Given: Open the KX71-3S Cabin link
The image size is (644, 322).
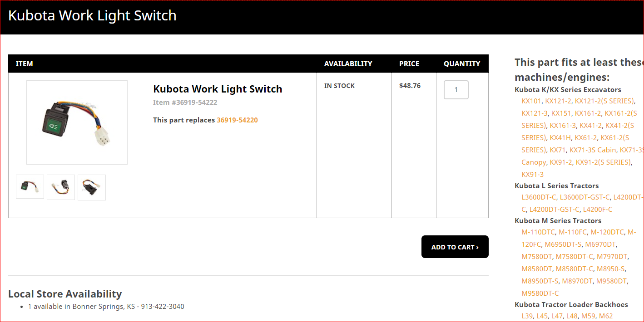Looking at the screenshot, I should point(593,150).
